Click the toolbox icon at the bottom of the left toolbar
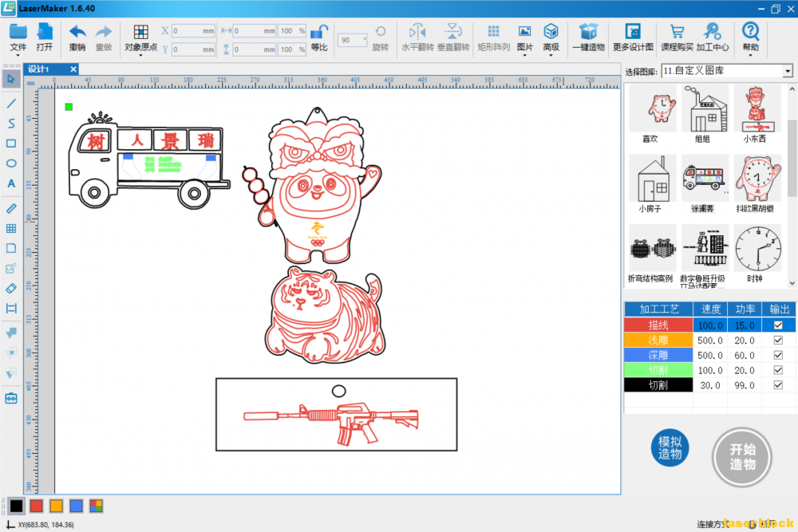 [11, 398]
